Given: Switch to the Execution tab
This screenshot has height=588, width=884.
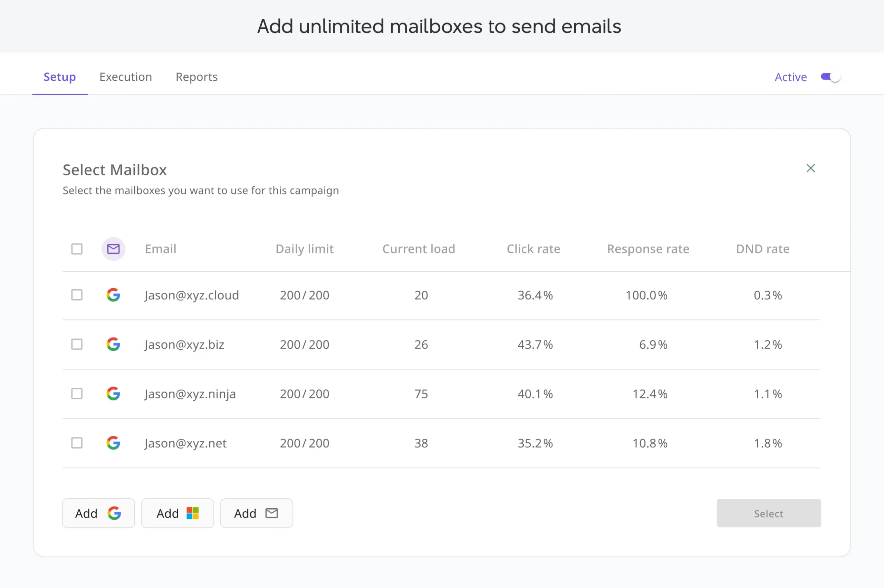Looking at the screenshot, I should coord(126,77).
